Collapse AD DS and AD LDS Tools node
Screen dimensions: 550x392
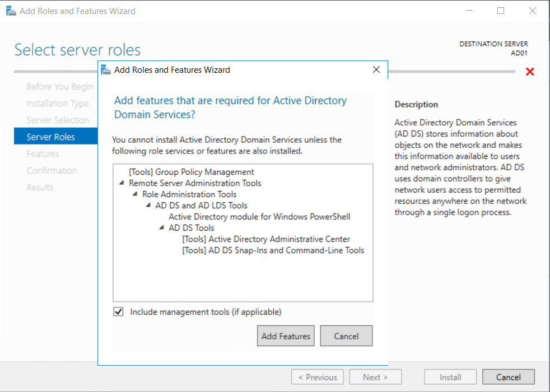pyautogui.click(x=148, y=206)
